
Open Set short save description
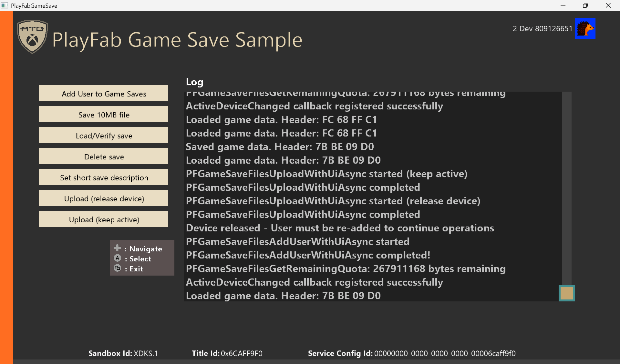[x=103, y=177]
